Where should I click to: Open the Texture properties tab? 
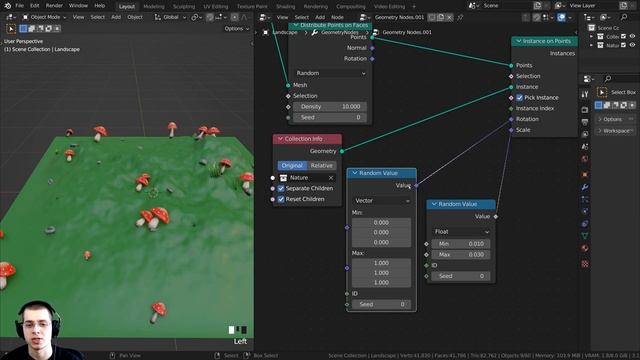pos(584,264)
